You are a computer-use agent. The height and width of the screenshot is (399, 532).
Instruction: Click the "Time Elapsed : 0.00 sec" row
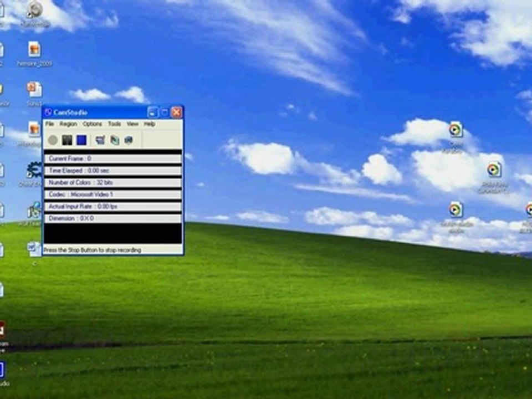112,170
